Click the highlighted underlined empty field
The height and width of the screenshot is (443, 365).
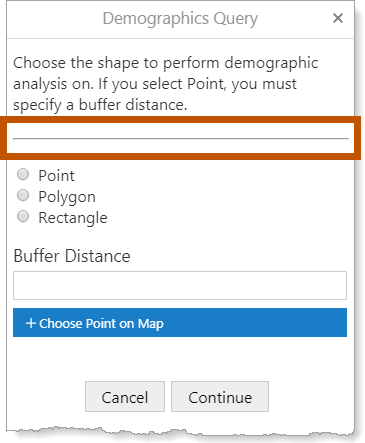click(x=181, y=138)
